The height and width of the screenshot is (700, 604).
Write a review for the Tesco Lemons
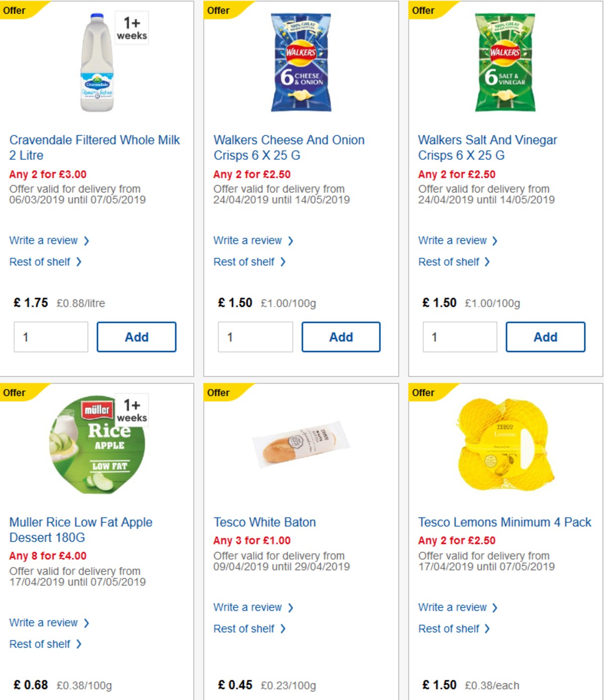pyautogui.click(x=454, y=607)
